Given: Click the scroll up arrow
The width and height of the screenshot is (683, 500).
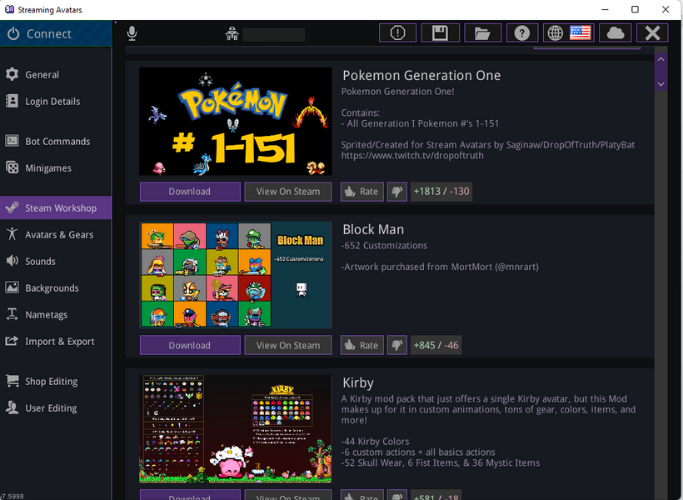Looking at the screenshot, I should [661, 59].
